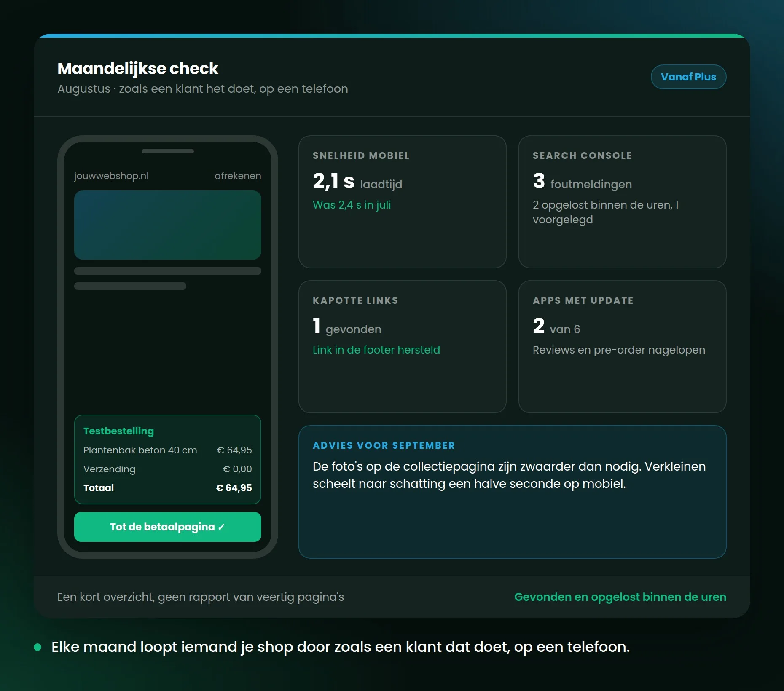Click 'Gevonden en opgelost binnen de uren'
Viewport: 784px width, 691px height.
pyautogui.click(x=620, y=597)
